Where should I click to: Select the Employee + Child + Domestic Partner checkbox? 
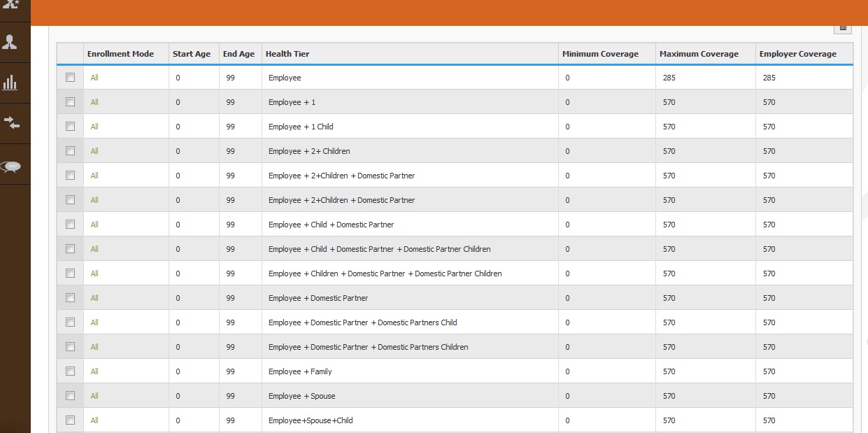click(x=70, y=225)
